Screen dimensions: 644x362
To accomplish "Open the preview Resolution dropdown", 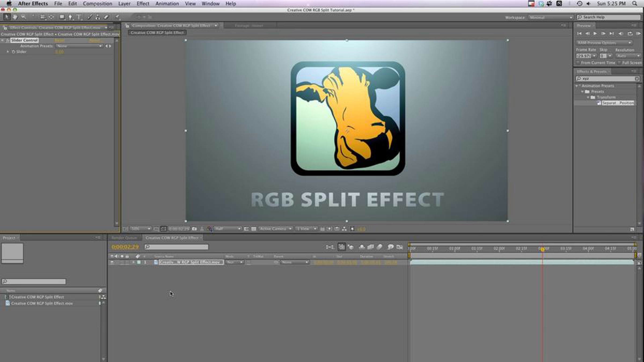I will click(628, 56).
